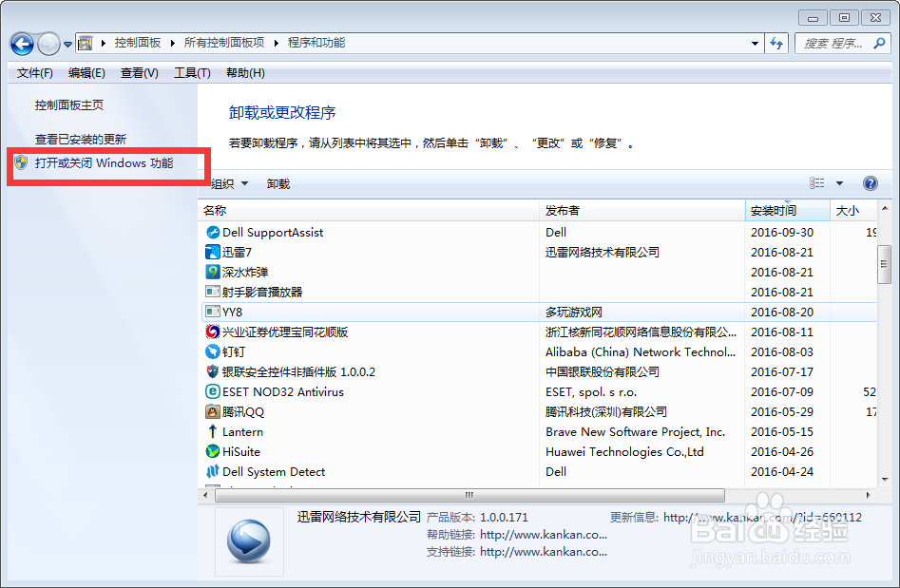Open the address bar history dropdown
This screenshot has height=588, width=900.
[755, 43]
